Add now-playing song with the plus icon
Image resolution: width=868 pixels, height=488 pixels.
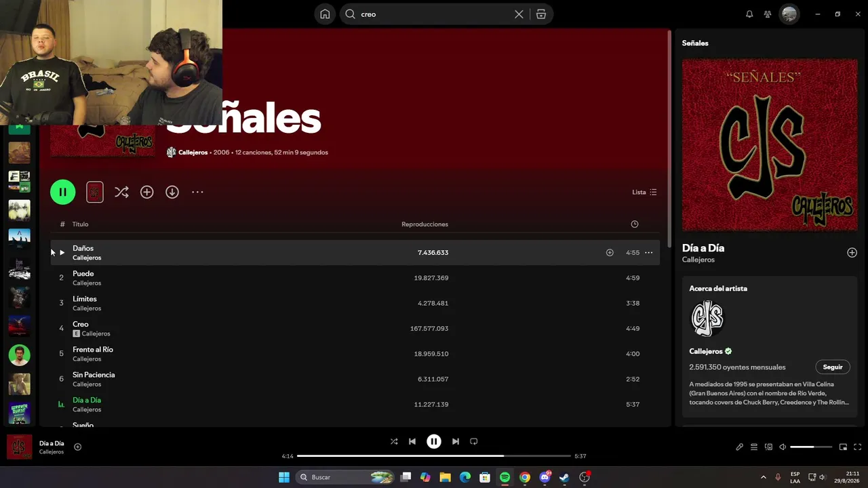pyautogui.click(x=77, y=447)
